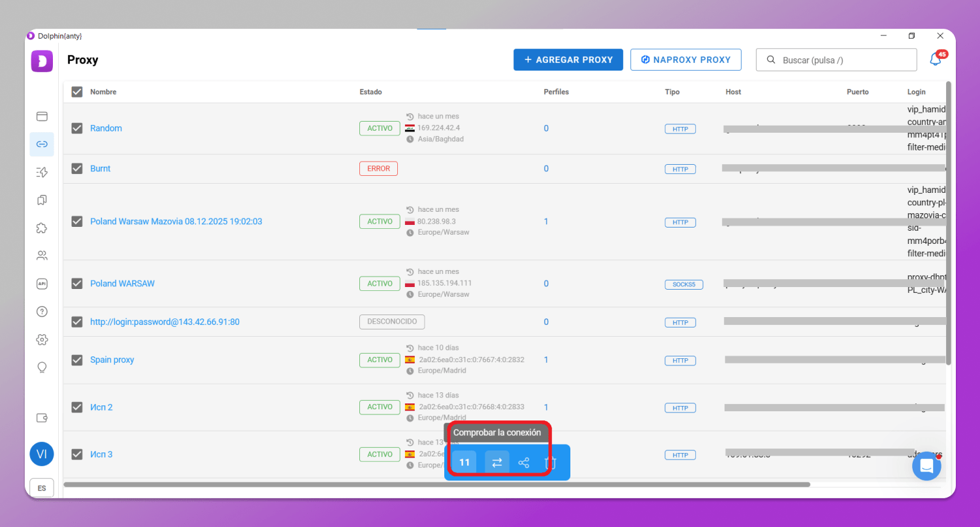Click the Buscar search field

coord(843,60)
